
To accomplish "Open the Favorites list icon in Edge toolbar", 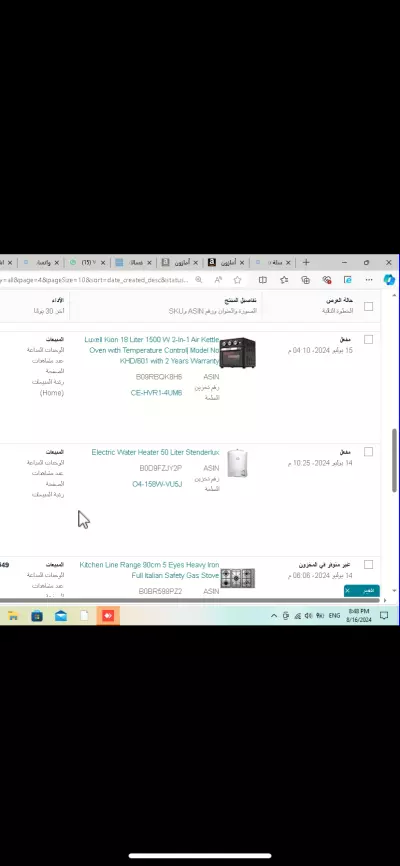I will coord(284,280).
